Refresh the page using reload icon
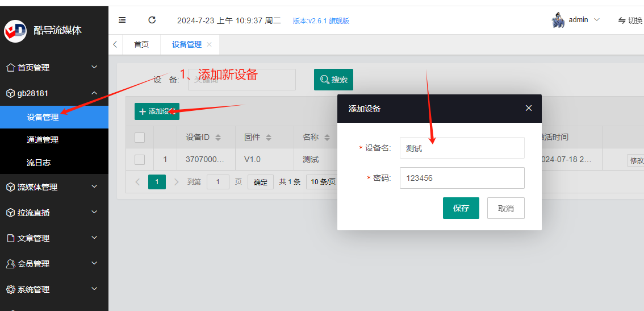Image resolution: width=644 pixels, height=311 pixels. 152,20
